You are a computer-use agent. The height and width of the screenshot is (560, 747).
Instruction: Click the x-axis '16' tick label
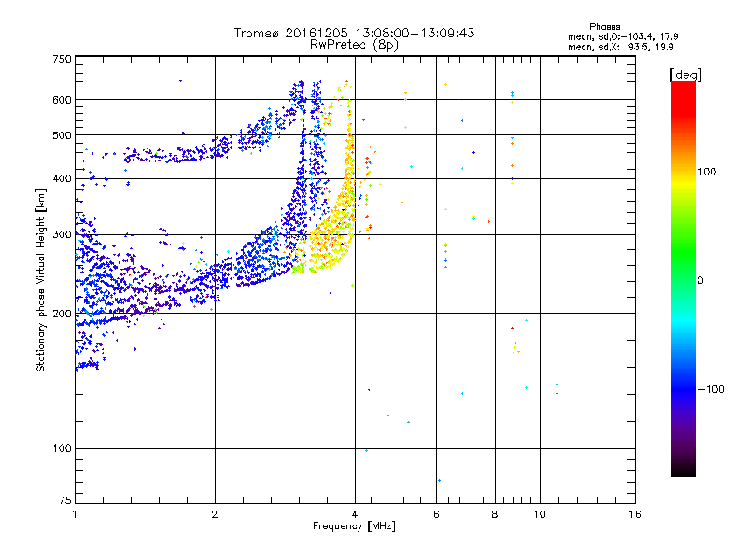click(635, 514)
